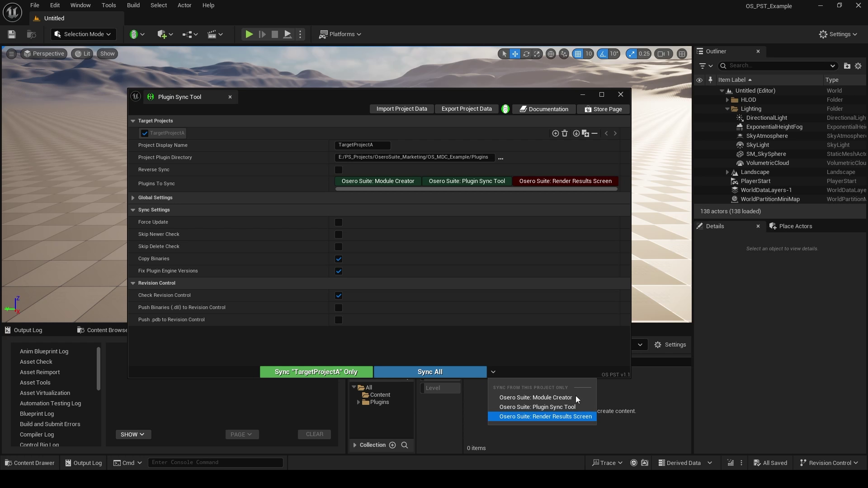This screenshot has height=488, width=868.
Task: Click Sync "TargetProjectA" Only button
Action: coord(316,372)
